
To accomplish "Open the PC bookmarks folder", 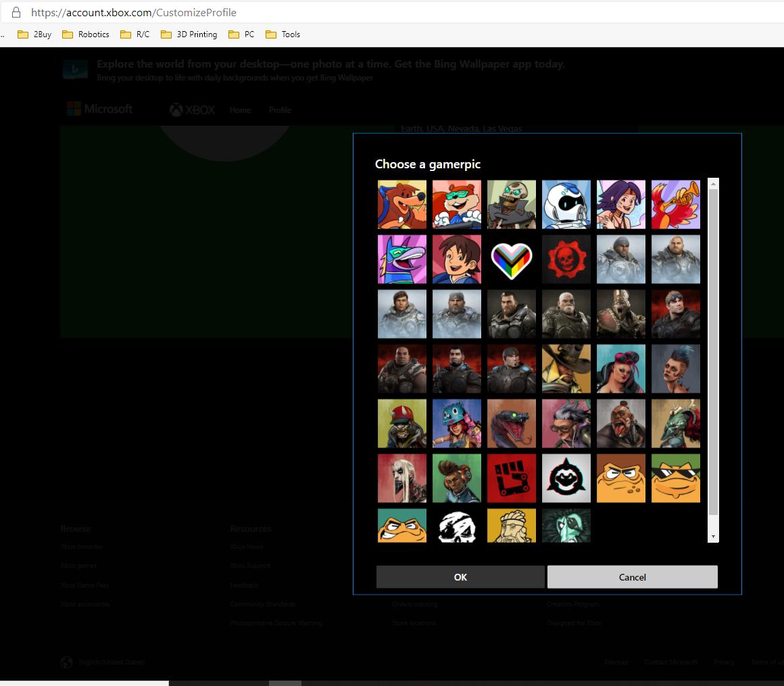I will click(241, 34).
